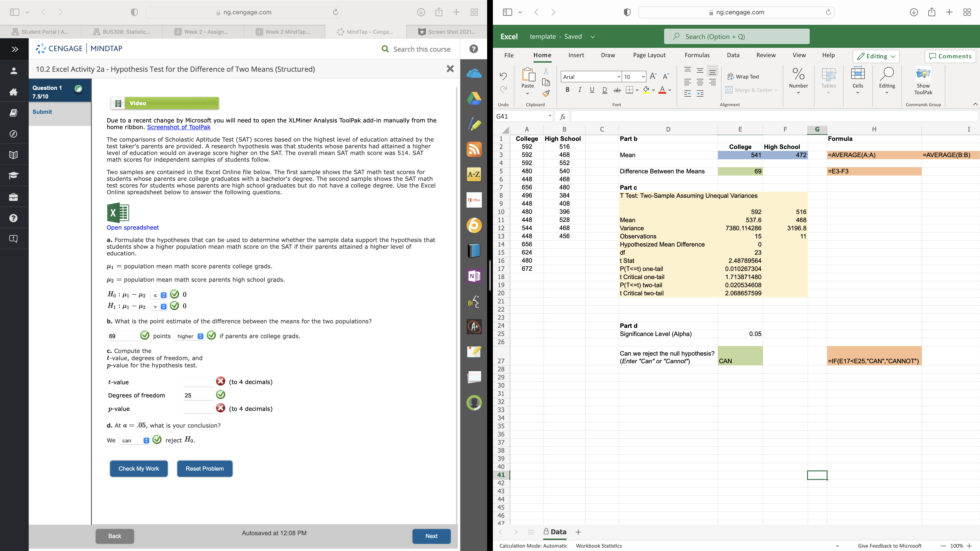Open the RSS feed sidebar icon

tap(474, 149)
